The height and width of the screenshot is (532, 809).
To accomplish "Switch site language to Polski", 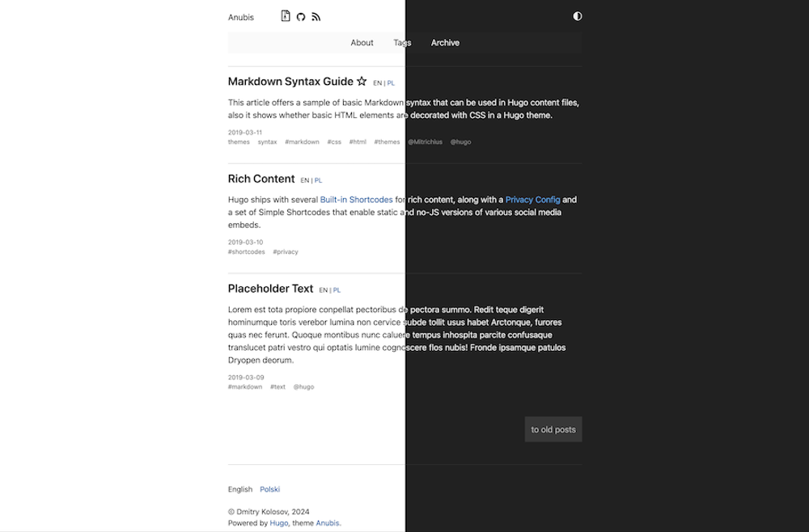I will tap(270, 489).
